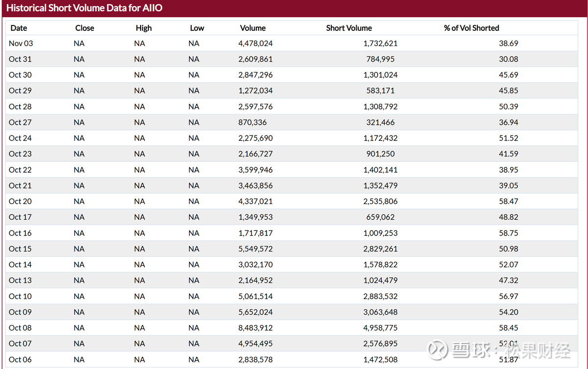Select the Nov 03 date cell
The width and height of the screenshot is (588, 369).
pos(21,44)
